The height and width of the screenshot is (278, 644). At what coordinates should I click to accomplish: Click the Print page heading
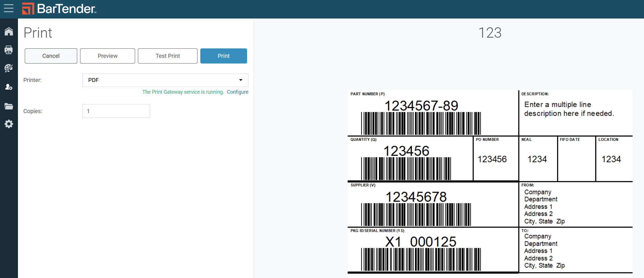[38, 33]
